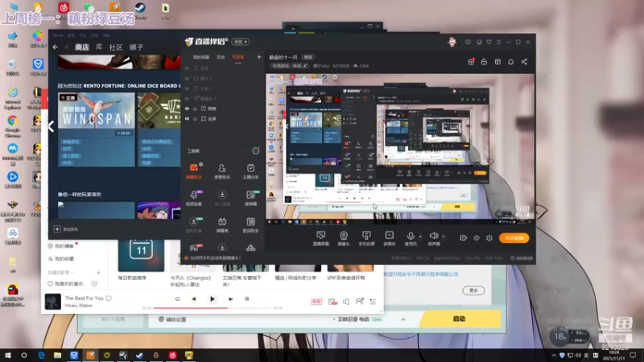
Task: Open the playlist queue icon in music player
Action: (x=373, y=302)
